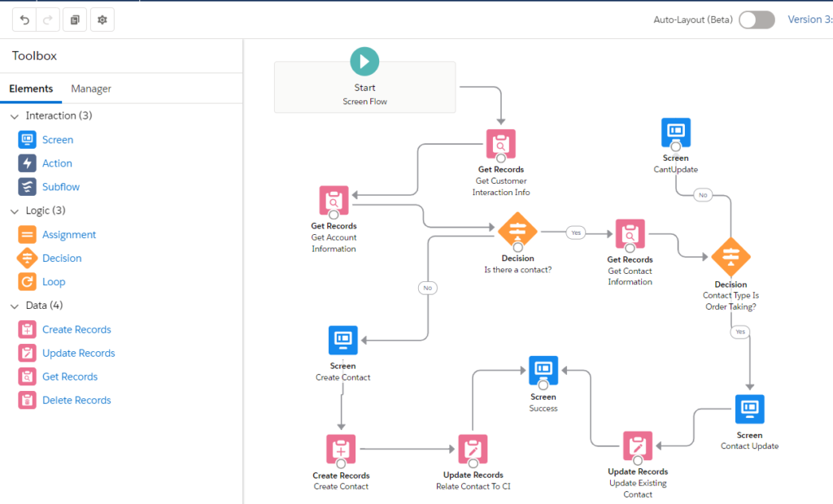Click the Undo button in the toolbar
Screen dimensions: 833x504
24,19
